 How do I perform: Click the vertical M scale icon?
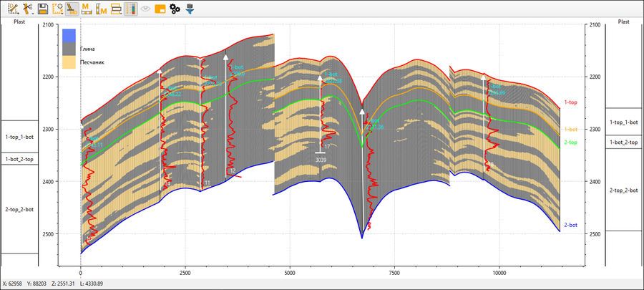point(101,9)
